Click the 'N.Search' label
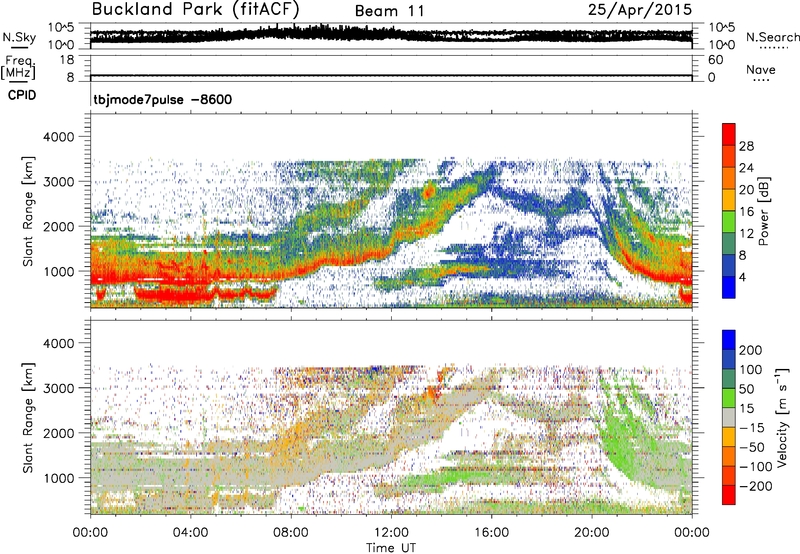The width and height of the screenshot is (800, 554). tap(772, 37)
